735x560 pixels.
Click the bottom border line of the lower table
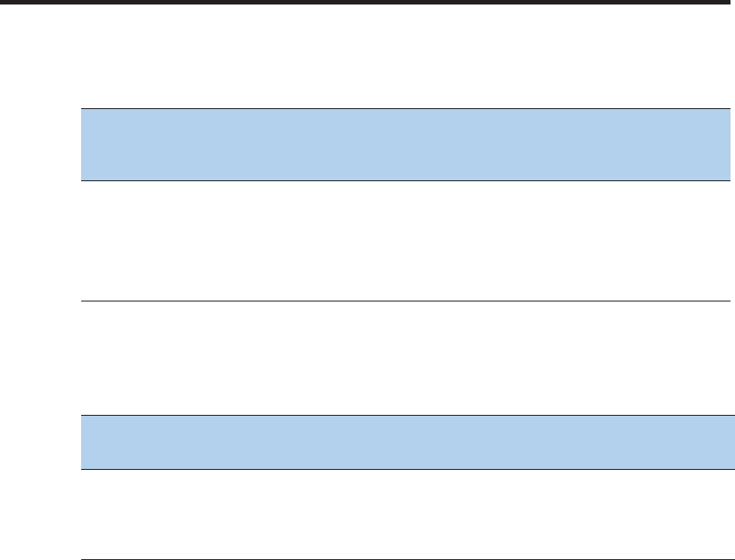405,559
